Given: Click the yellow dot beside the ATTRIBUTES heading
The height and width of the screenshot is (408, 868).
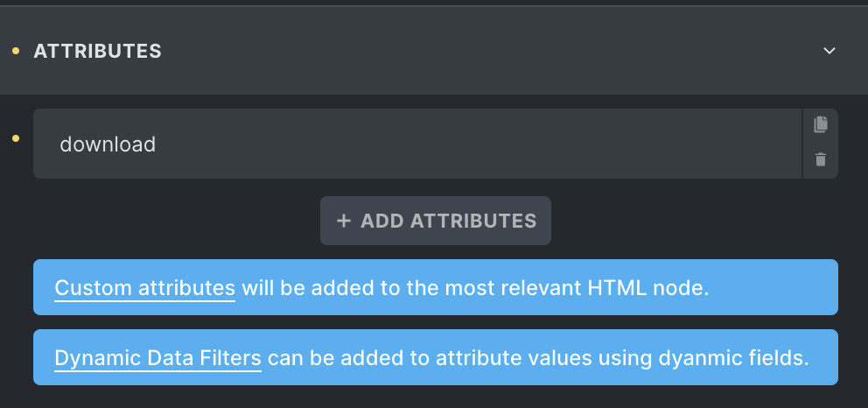Looking at the screenshot, I should 16,51.
